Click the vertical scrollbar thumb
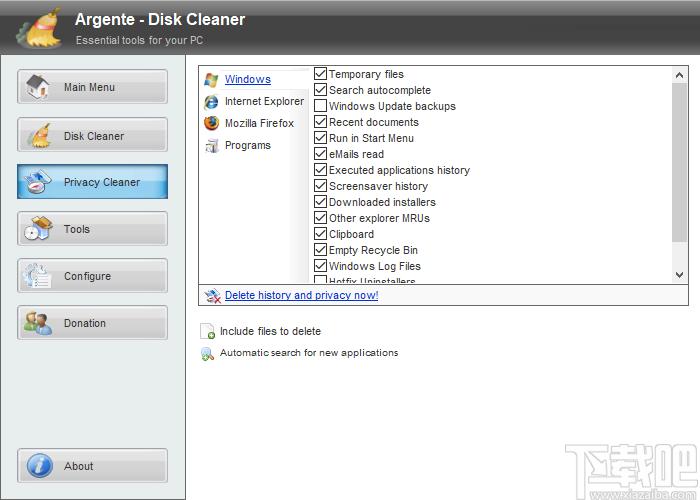 [679, 162]
